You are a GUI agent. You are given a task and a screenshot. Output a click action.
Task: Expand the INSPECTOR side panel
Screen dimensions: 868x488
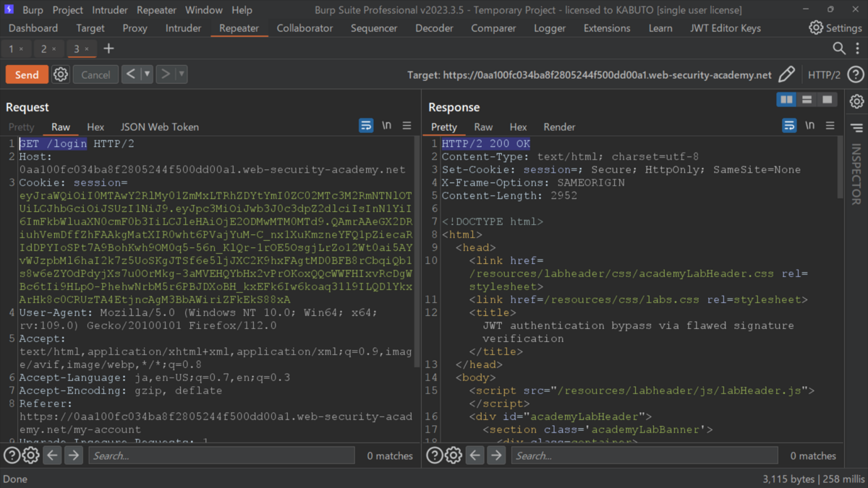[856, 174]
